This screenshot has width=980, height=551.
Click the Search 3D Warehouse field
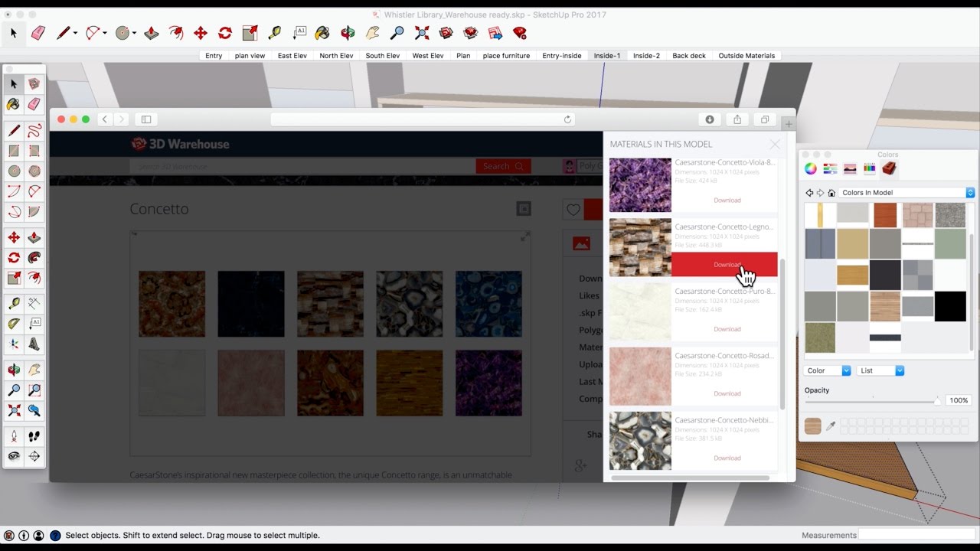[302, 166]
